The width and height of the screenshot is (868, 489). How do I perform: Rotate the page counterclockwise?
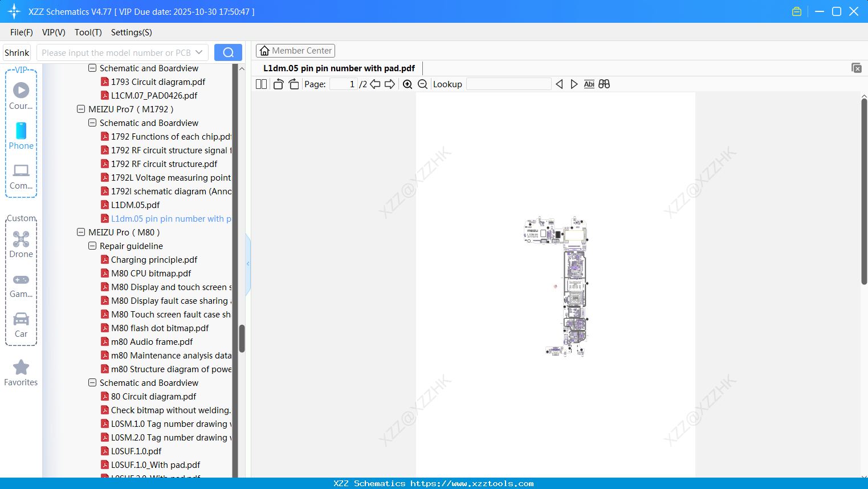[x=278, y=84]
